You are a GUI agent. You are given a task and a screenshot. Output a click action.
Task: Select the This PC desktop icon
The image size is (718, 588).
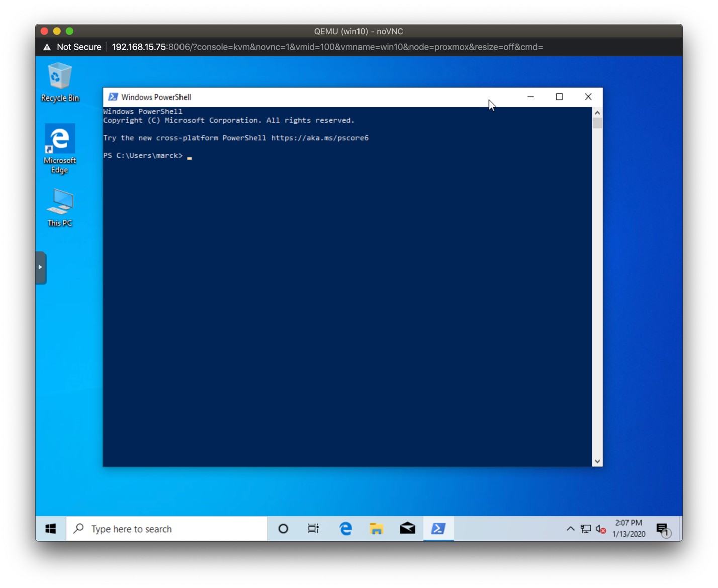point(60,208)
